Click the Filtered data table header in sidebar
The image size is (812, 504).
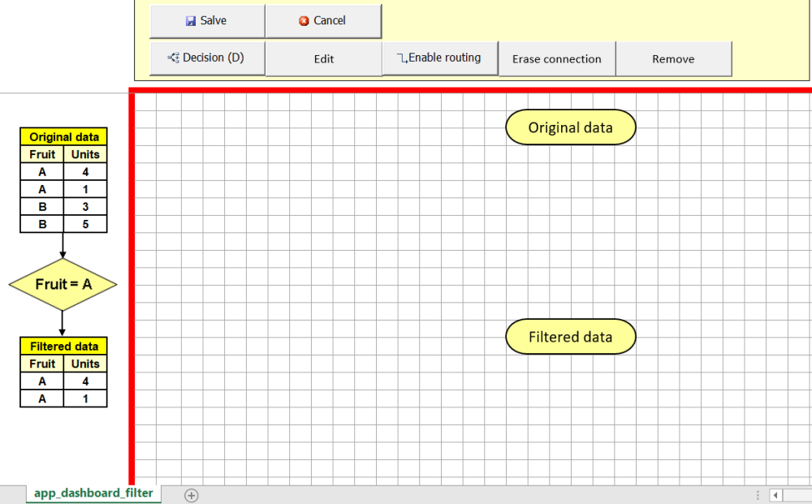point(63,346)
